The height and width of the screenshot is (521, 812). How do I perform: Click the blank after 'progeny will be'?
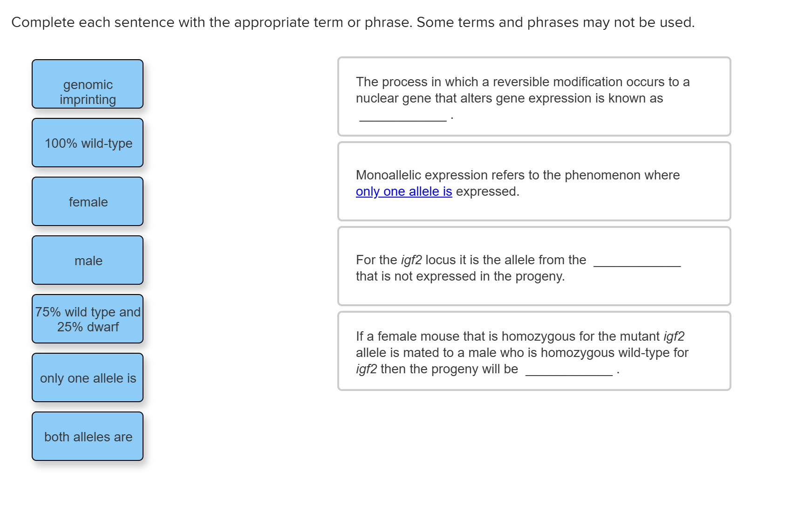click(569, 372)
